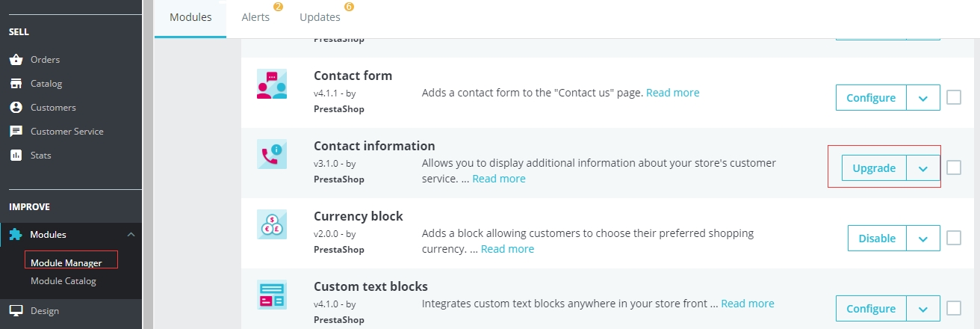The height and width of the screenshot is (329, 980).
Task: Open Module Catalog in the sidebar
Action: click(63, 281)
